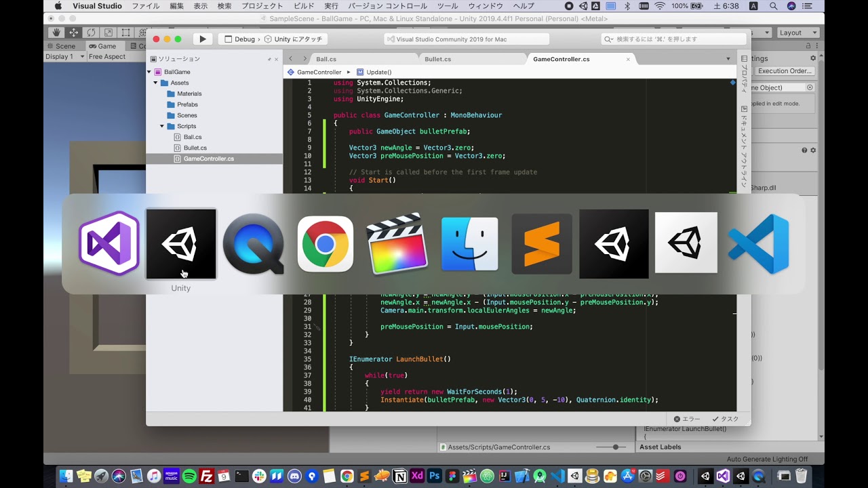
Task: Open the エラー errors pad
Action: [687, 419]
